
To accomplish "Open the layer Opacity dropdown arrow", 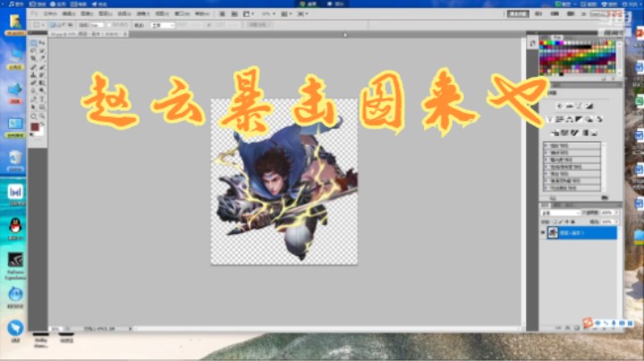I will pos(616,213).
